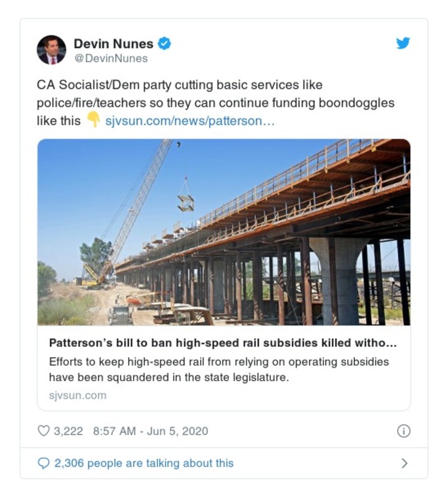The image size is (448, 498).
Task: Click the sjvsun.com card domain label
Action: [x=78, y=395]
